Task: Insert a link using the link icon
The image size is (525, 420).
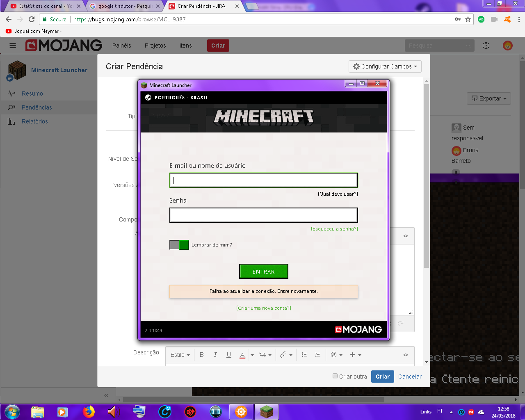Action: 283,355
